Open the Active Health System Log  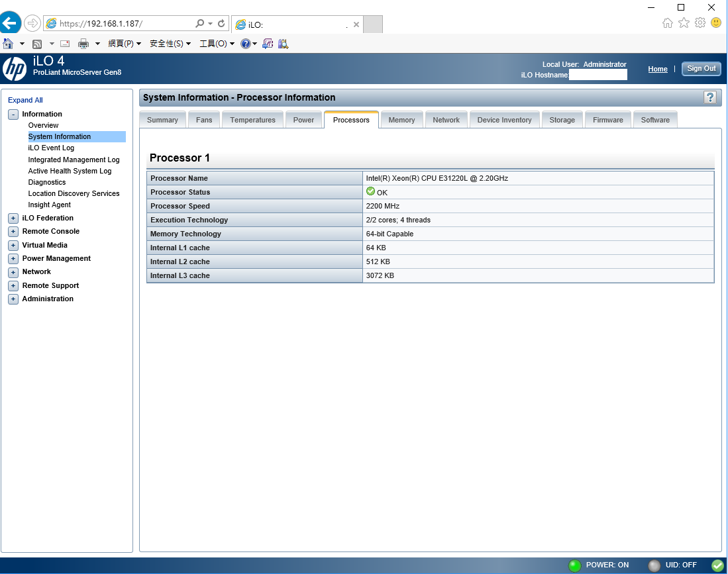70,171
